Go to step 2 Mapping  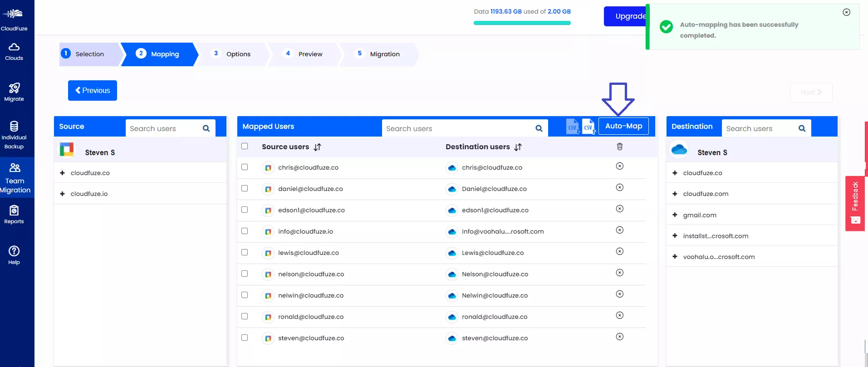tap(159, 54)
